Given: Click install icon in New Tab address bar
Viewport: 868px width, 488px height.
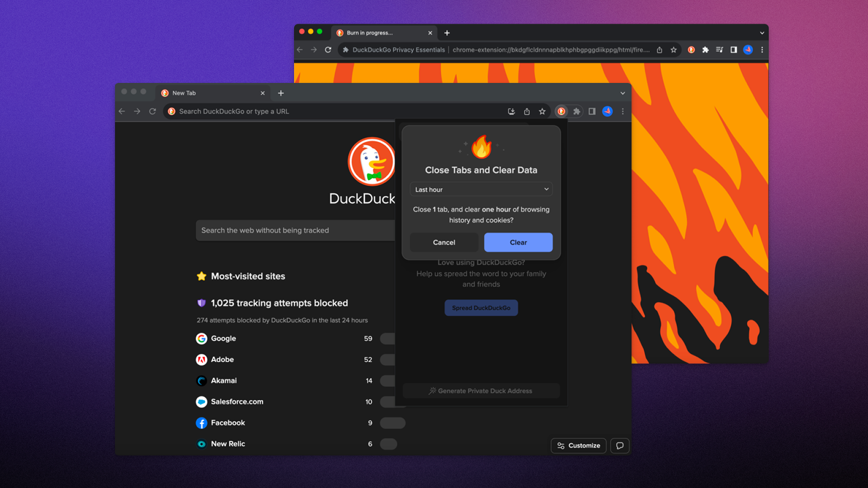Looking at the screenshot, I should pyautogui.click(x=511, y=112).
